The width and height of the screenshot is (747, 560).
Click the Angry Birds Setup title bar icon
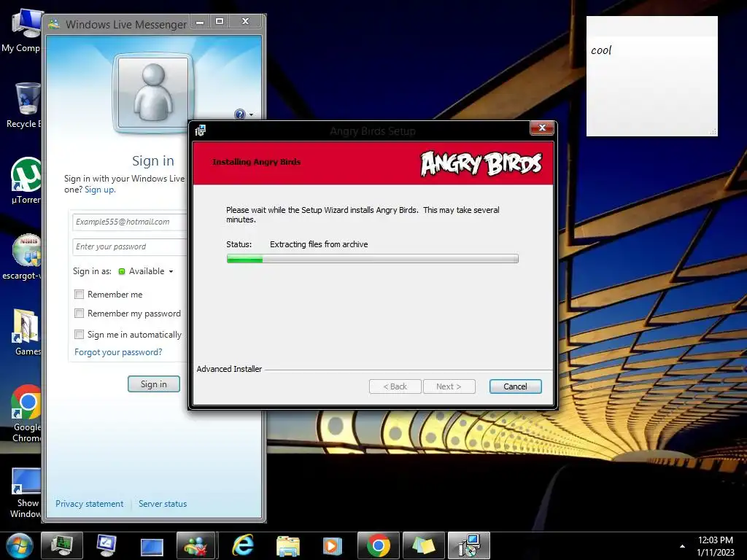[200, 131]
